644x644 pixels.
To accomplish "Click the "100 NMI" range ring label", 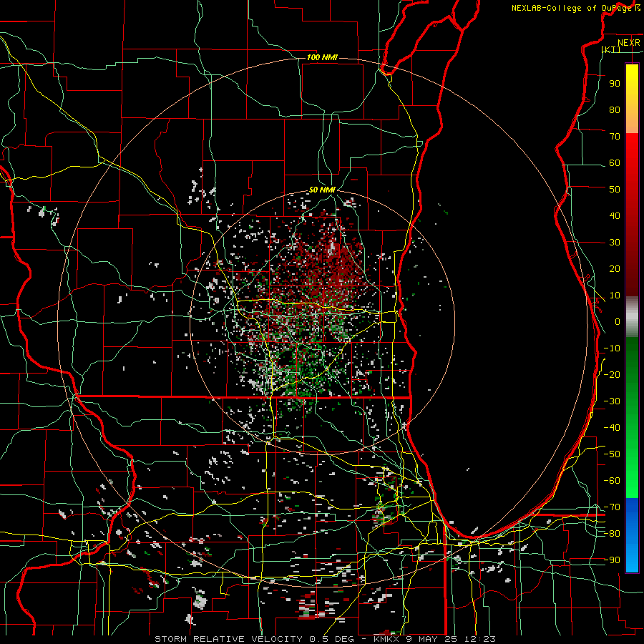I will [322, 57].
